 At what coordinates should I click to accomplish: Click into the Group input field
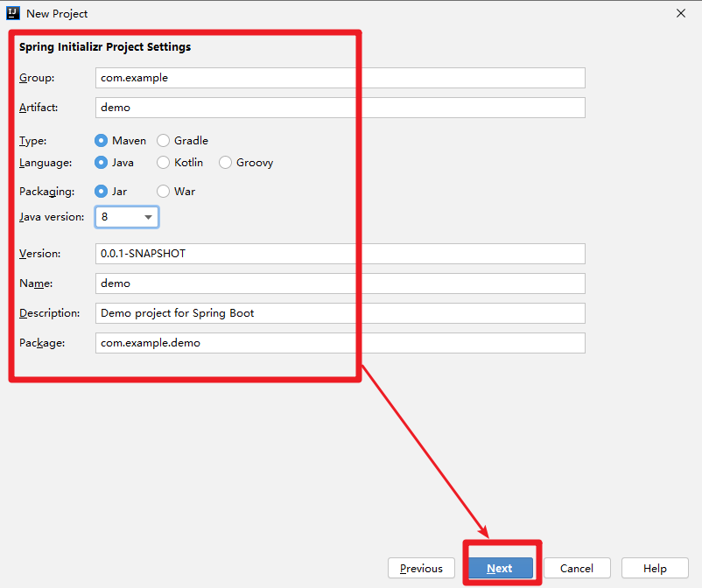point(340,78)
